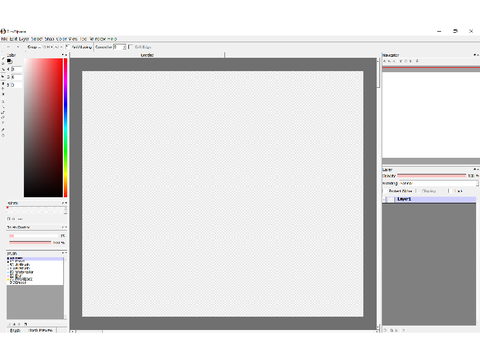Toggle the AntiAliasing checkbox
This screenshot has width=480, height=360.
[68, 47]
